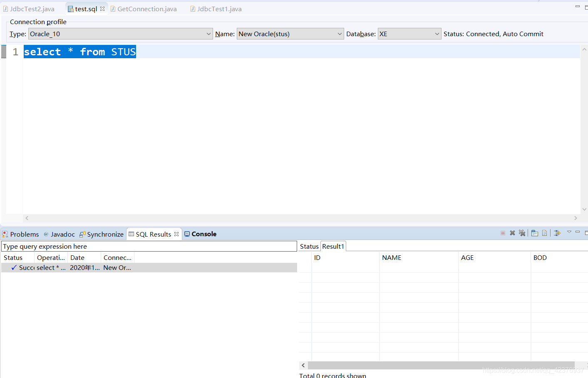588x378 pixels.
Task: Click the Operation column header
Action: point(51,257)
